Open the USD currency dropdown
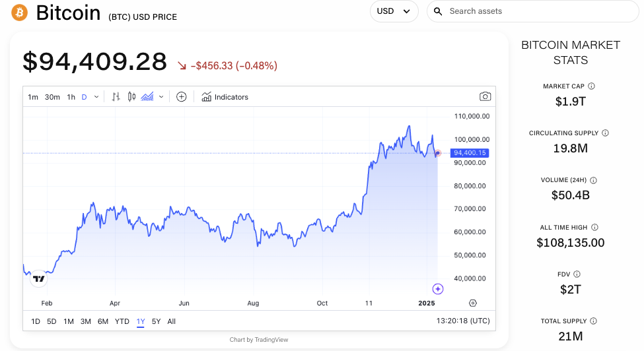 click(x=394, y=11)
